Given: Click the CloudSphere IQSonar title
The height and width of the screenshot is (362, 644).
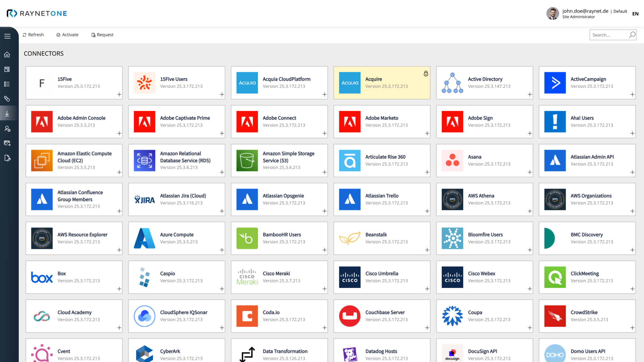Looking at the screenshot, I should click(x=184, y=312).
